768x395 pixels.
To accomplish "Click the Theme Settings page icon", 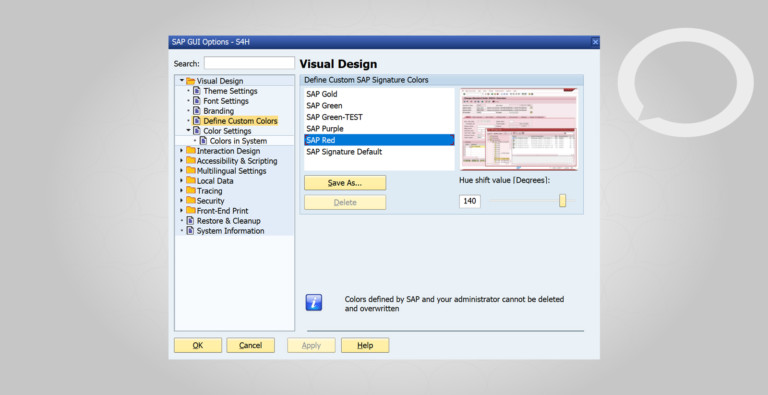I will pyautogui.click(x=197, y=91).
